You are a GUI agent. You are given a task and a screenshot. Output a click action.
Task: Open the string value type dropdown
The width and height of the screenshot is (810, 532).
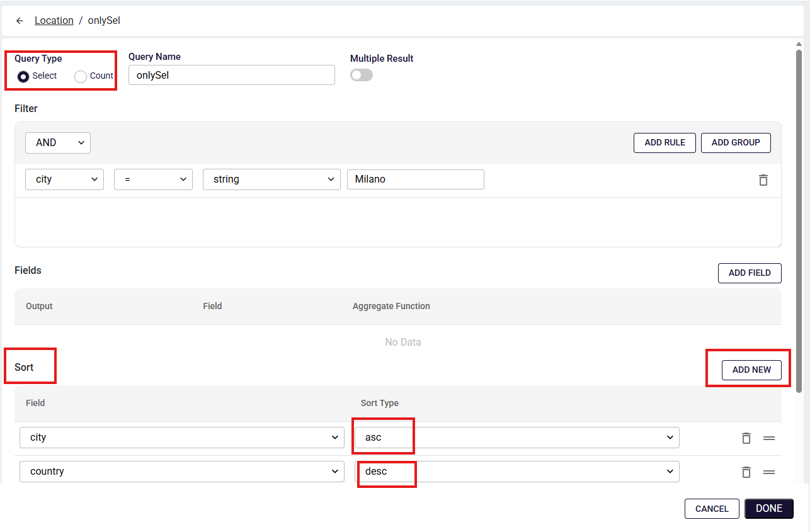pyautogui.click(x=271, y=179)
